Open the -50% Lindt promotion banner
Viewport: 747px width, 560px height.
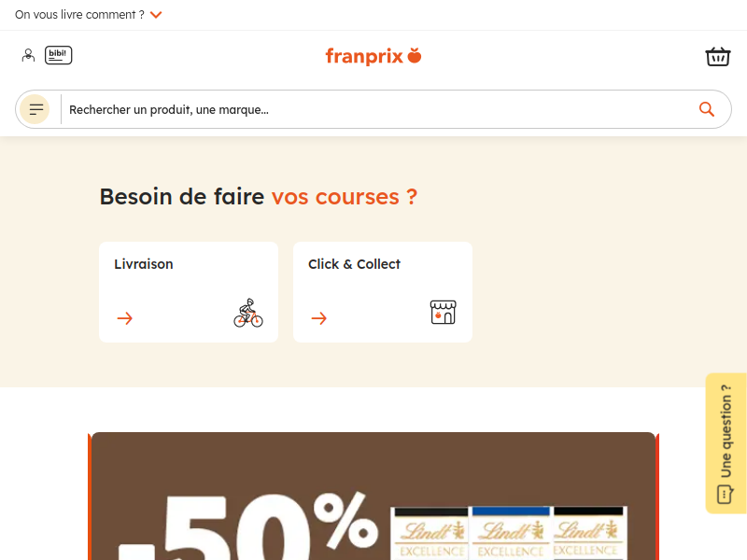click(x=373, y=497)
